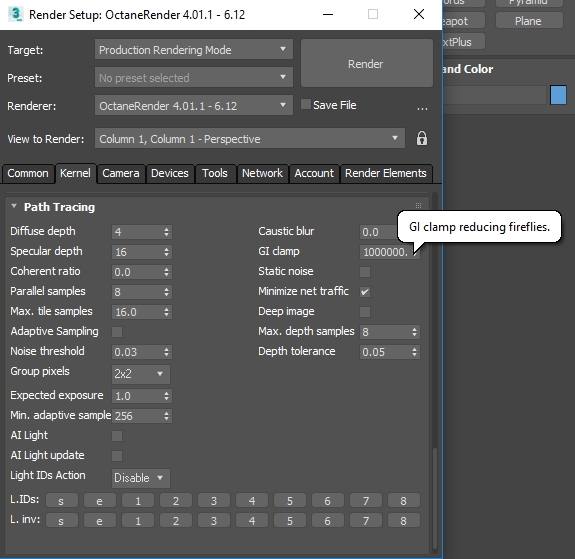Toggle L.IDs sunlight 's' button
Screen dimensions: 575x559
click(62, 501)
